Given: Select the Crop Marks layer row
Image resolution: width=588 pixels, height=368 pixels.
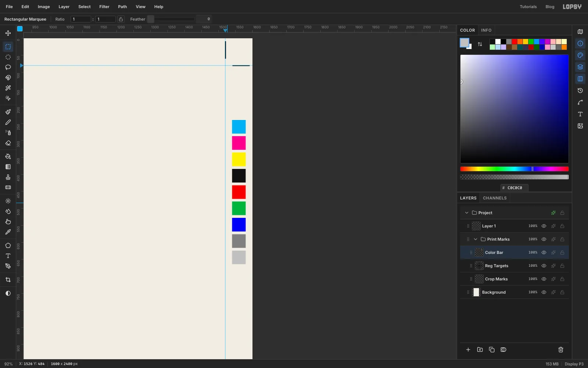Looking at the screenshot, I should pos(514,279).
